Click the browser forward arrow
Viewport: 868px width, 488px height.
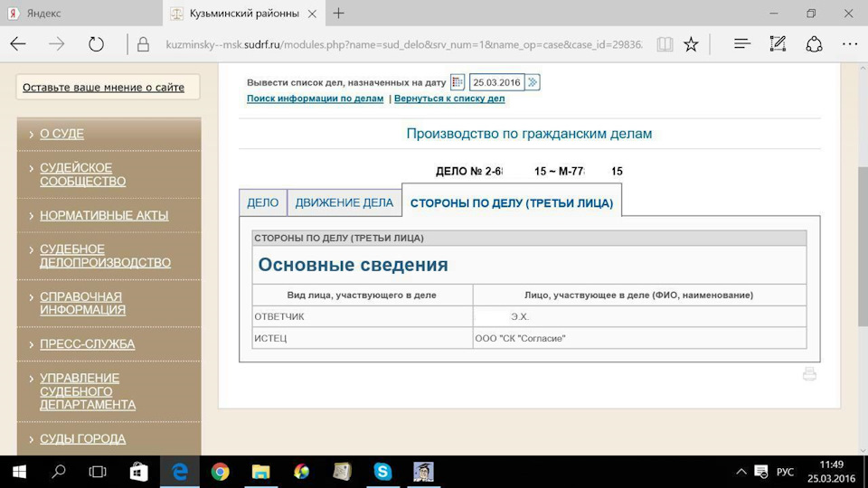click(56, 44)
